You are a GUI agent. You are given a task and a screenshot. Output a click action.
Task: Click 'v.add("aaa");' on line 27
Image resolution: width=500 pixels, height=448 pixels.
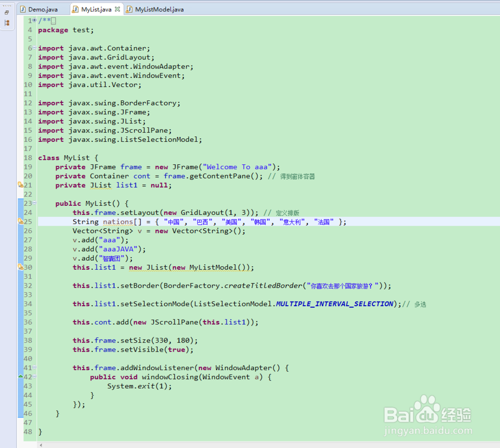click(100, 240)
